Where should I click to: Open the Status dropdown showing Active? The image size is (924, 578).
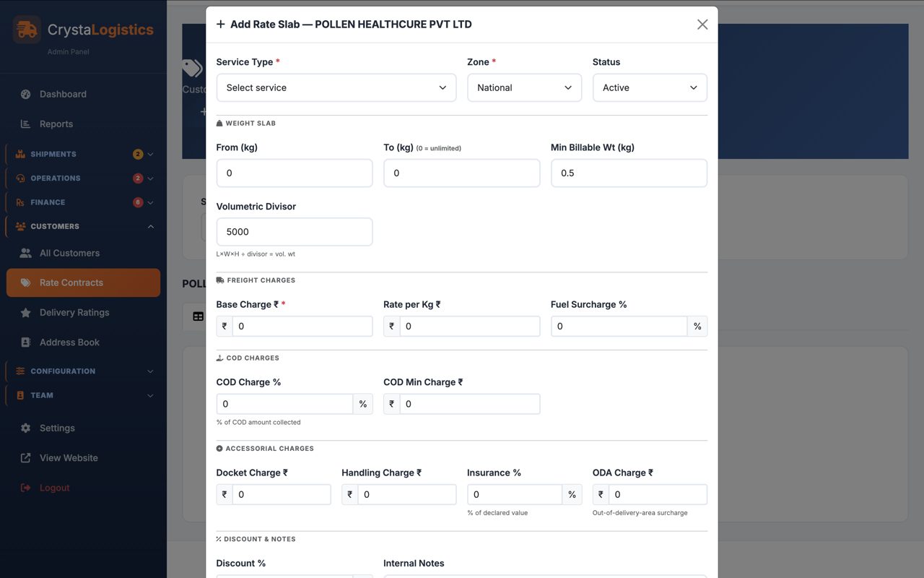pyautogui.click(x=650, y=87)
